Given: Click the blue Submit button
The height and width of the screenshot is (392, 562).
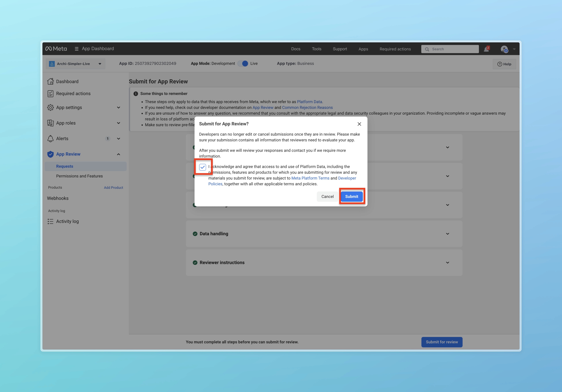Looking at the screenshot, I should click(351, 196).
